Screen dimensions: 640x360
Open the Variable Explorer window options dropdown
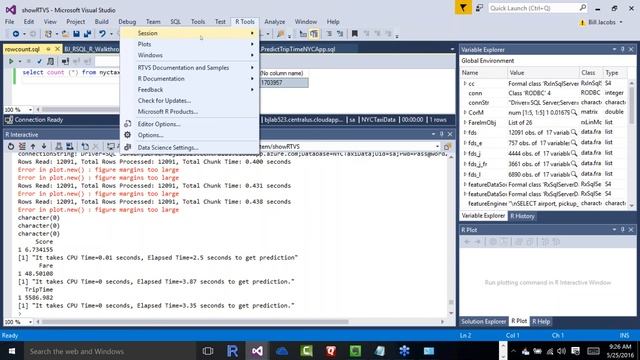point(614,49)
